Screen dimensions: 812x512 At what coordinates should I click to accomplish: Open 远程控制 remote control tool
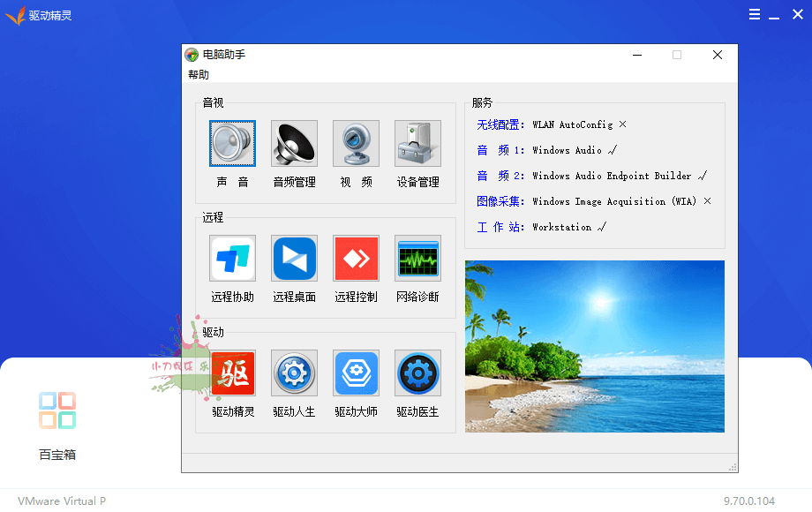tap(356, 259)
